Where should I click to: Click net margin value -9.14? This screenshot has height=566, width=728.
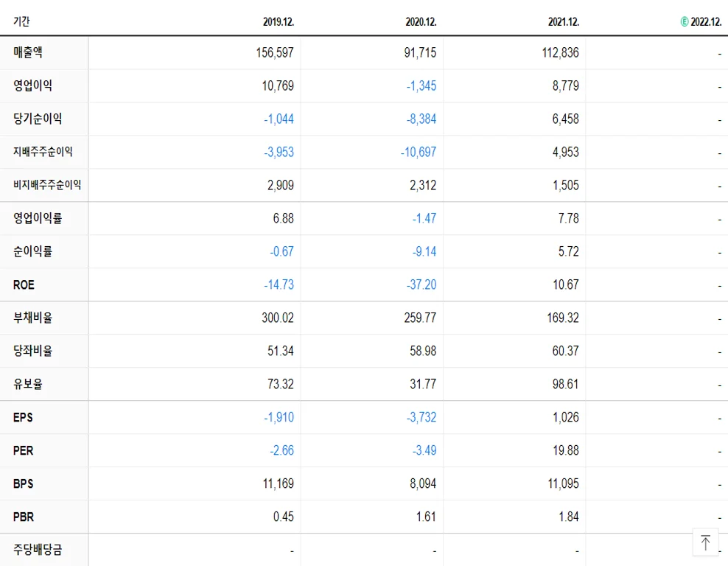coord(424,251)
